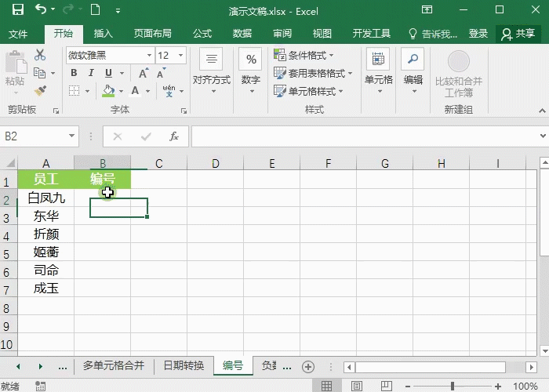Open the Name Box dropdown arrow

(71, 136)
